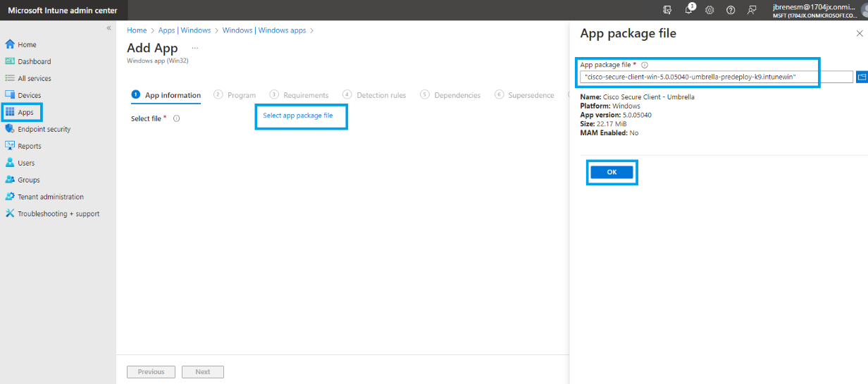Open the account avatar in the header

(864, 10)
